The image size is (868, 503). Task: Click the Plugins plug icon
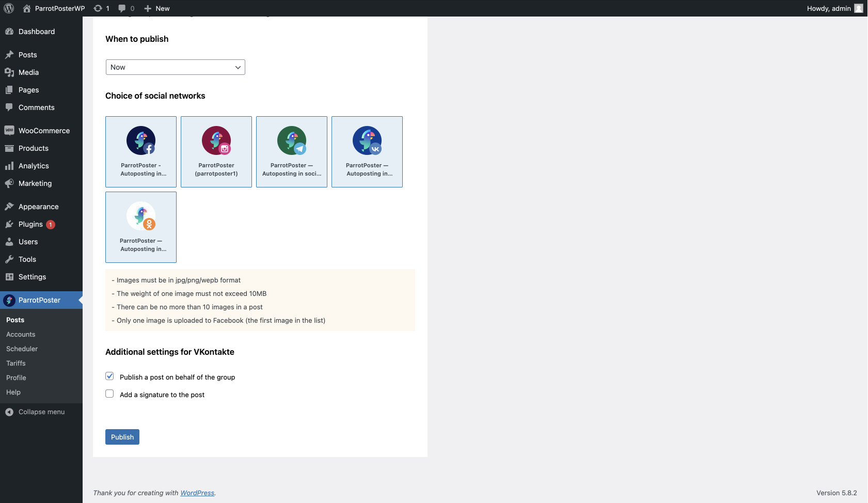(x=9, y=224)
